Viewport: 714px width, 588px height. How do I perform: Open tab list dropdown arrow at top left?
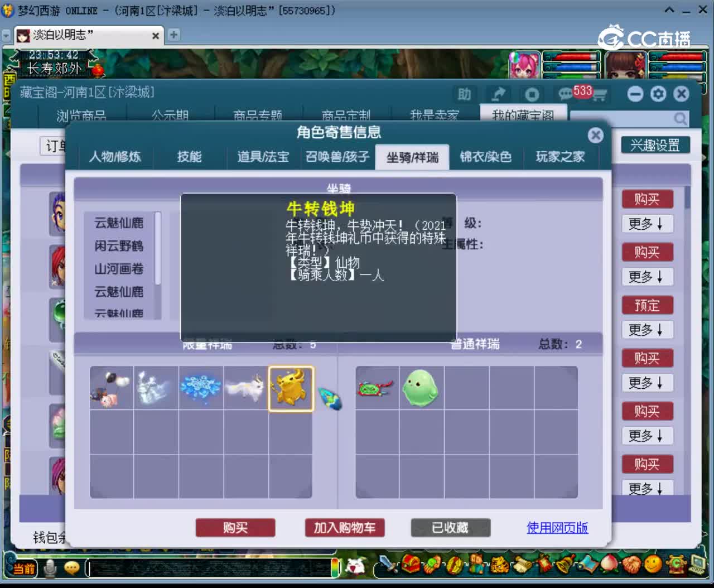(7, 36)
